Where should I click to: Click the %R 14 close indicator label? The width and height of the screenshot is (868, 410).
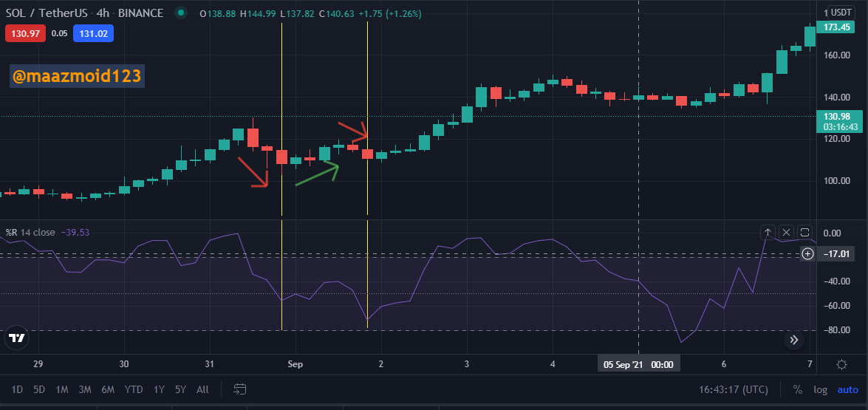(30, 233)
